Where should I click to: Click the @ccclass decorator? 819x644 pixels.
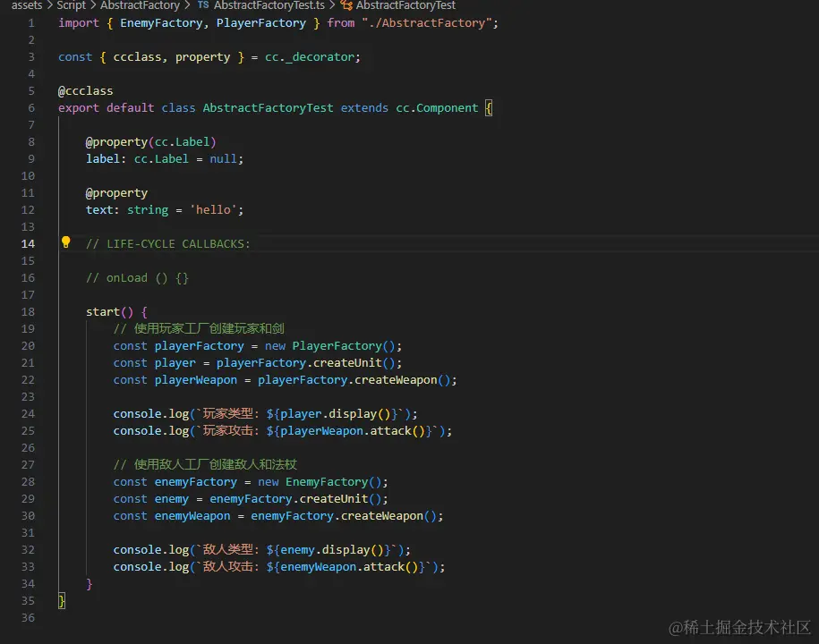click(86, 91)
